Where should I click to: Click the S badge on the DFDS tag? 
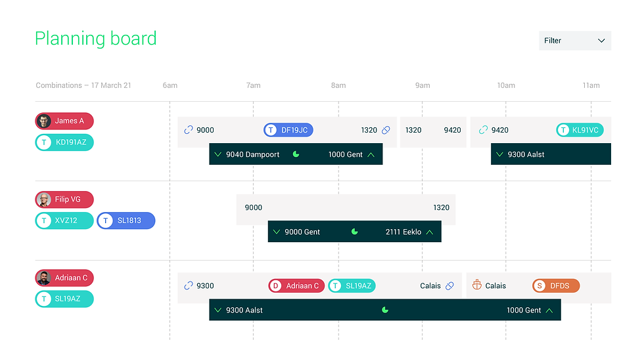tap(540, 286)
